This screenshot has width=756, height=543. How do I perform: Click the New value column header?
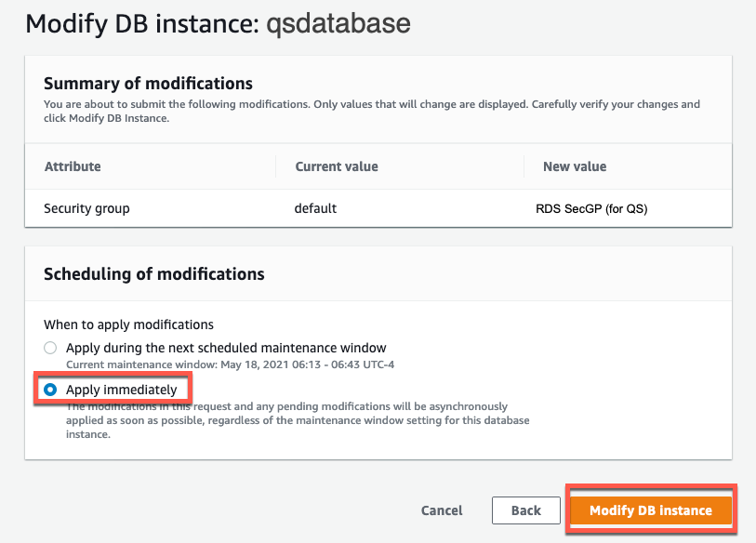575,166
